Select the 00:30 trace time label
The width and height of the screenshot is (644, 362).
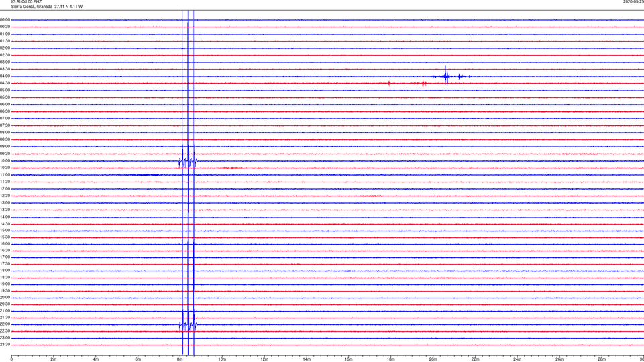click(5, 27)
